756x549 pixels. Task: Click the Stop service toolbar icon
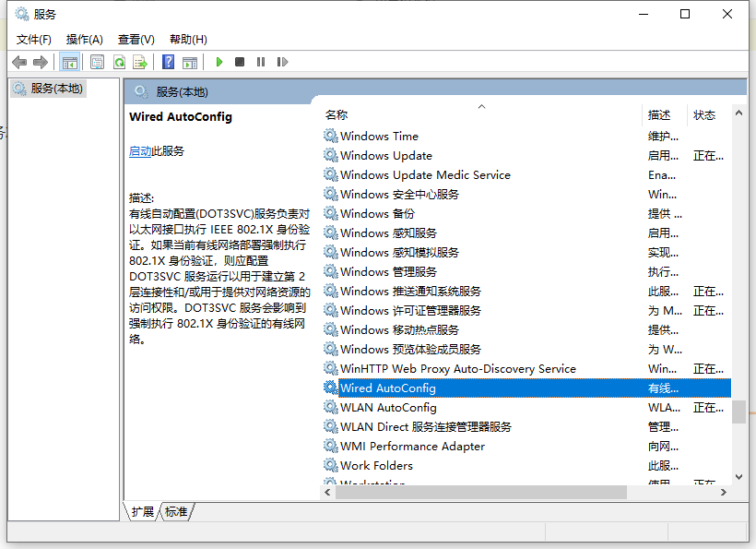[x=240, y=62]
